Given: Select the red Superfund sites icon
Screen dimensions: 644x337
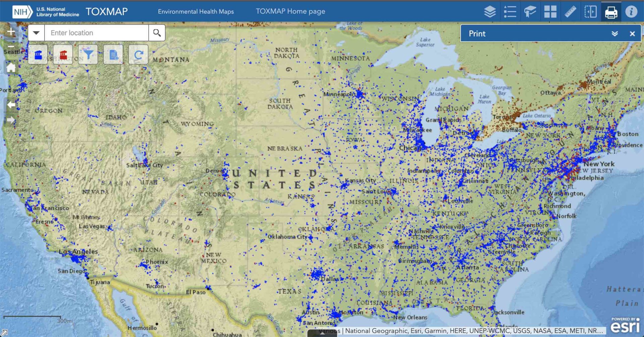Looking at the screenshot, I should pos(63,54).
